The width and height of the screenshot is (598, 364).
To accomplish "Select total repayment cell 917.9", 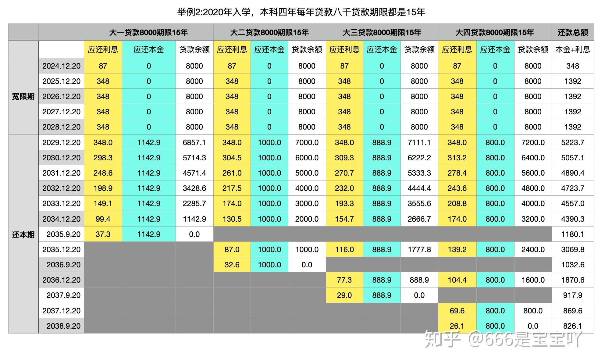I will pos(573,295).
